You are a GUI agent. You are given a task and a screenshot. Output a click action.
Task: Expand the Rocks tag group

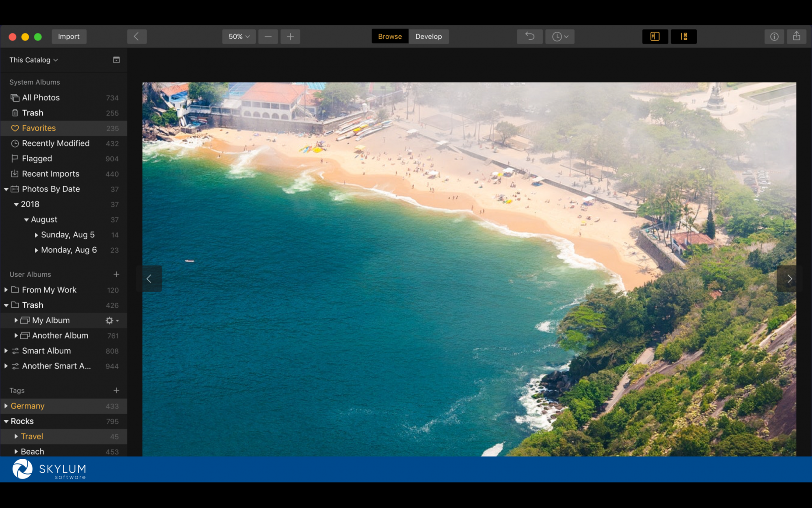point(6,421)
